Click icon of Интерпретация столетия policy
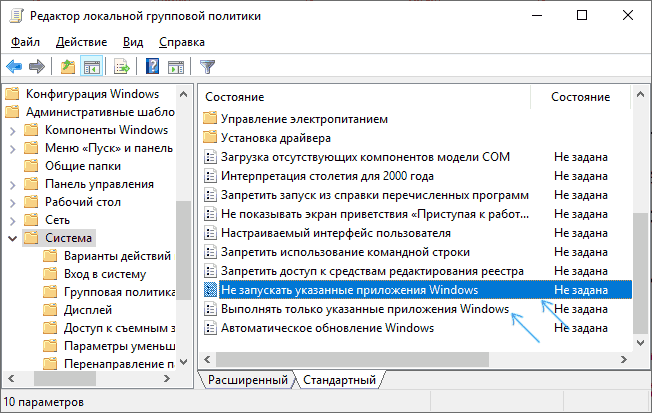The height and width of the screenshot is (413, 652). coord(210,176)
